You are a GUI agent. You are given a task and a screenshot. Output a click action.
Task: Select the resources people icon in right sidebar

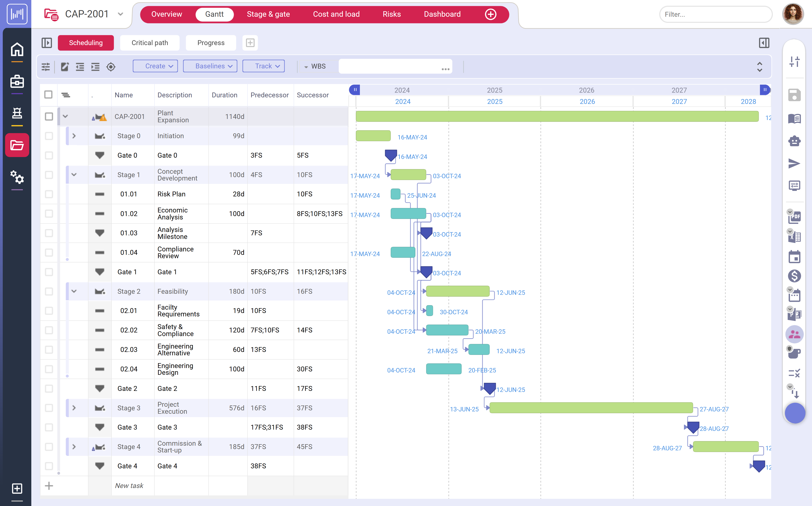point(794,334)
